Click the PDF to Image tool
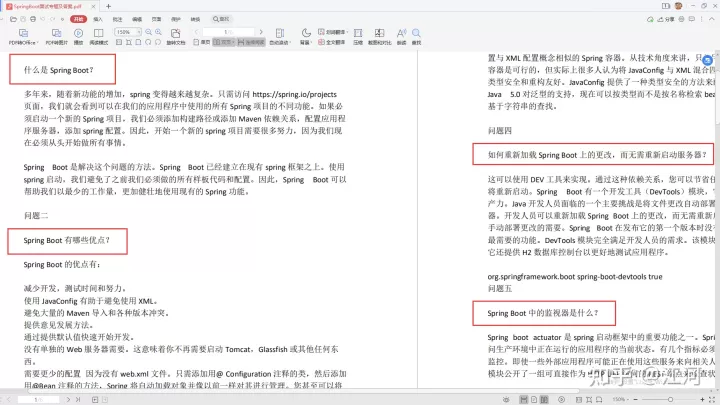 56,37
